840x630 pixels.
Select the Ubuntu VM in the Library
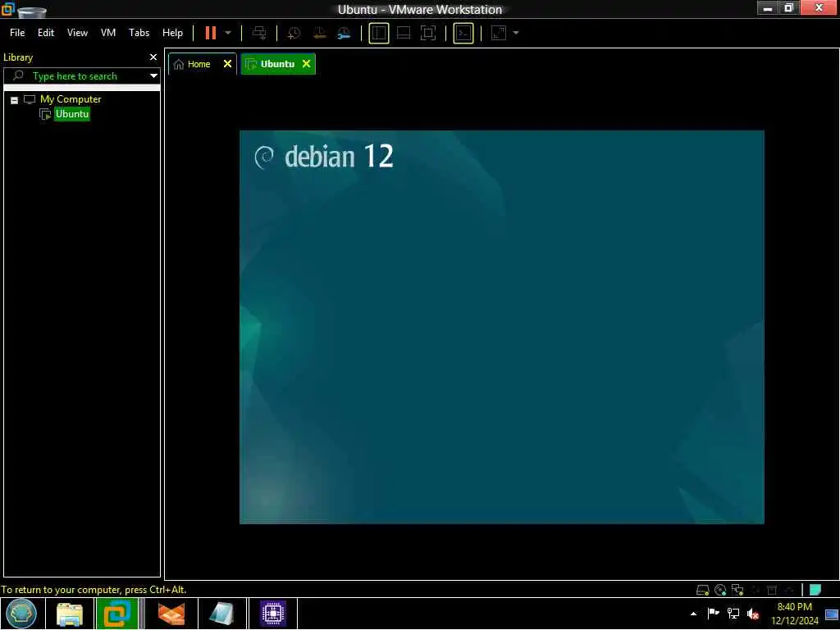72,114
